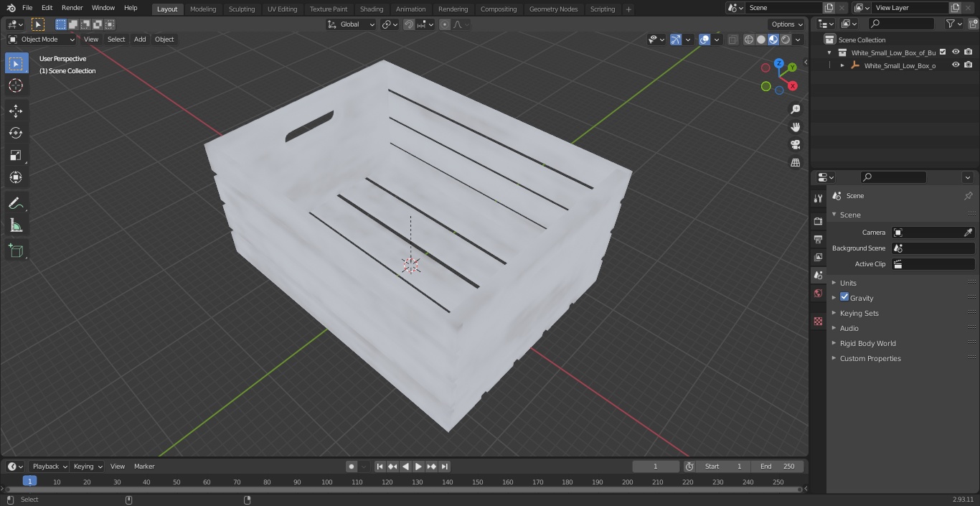Open the View Layer properties tab
Image resolution: width=980 pixels, height=506 pixels.
click(x=818, y=257)
